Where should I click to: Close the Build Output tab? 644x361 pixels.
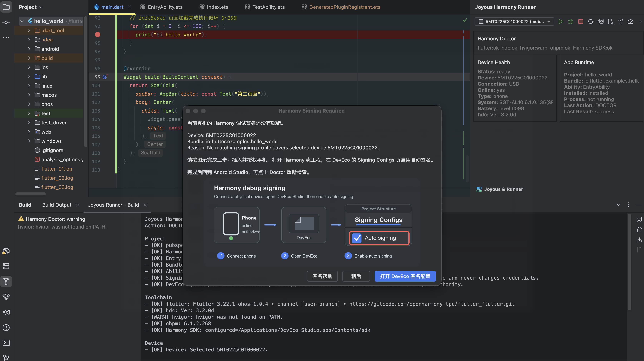pyautogui.click(x=77, y=205)
